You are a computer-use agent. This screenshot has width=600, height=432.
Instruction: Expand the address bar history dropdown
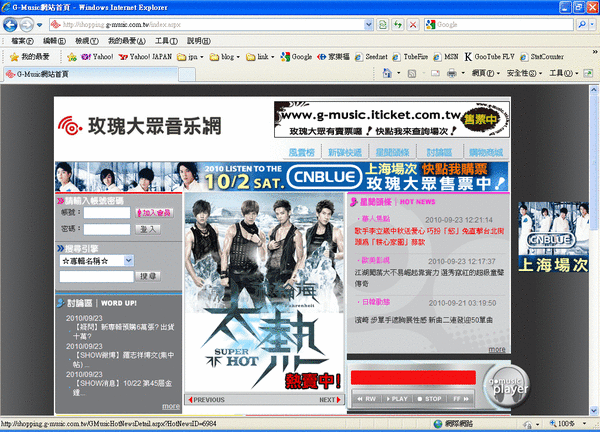coord(368,25)
